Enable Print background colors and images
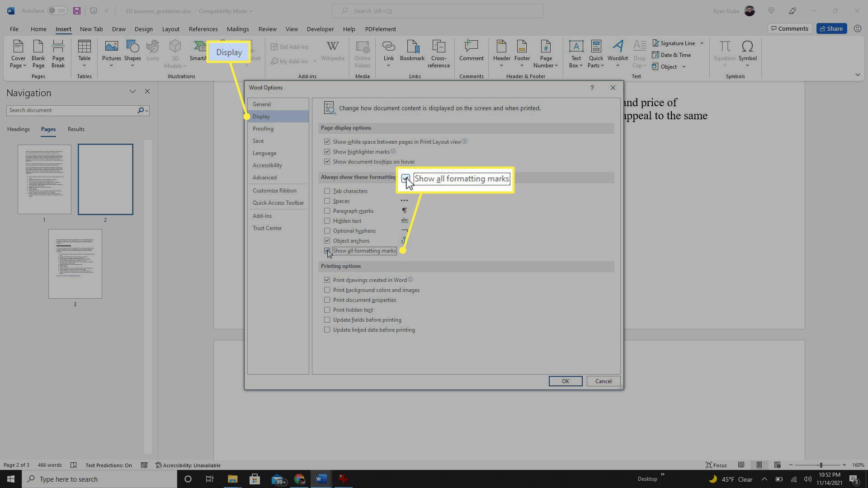This screenshot has height=488, width=868. 327,290
